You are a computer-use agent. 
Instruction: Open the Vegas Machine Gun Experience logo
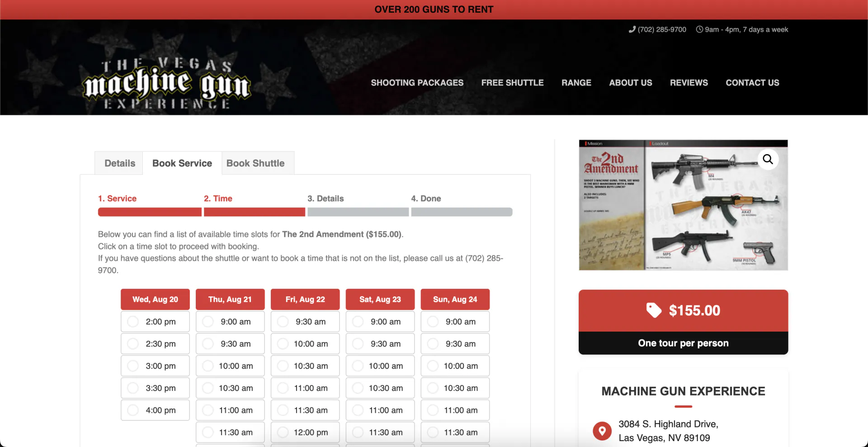coord(167,83)
